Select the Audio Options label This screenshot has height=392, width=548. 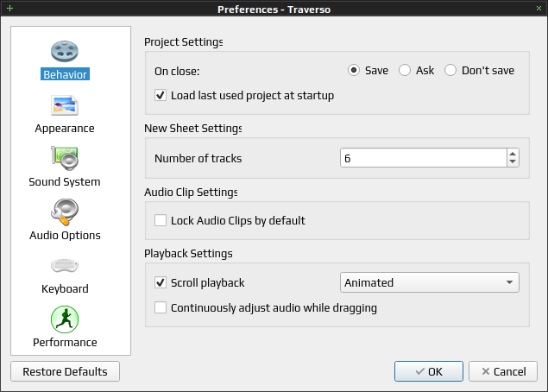tap(65, 235)
